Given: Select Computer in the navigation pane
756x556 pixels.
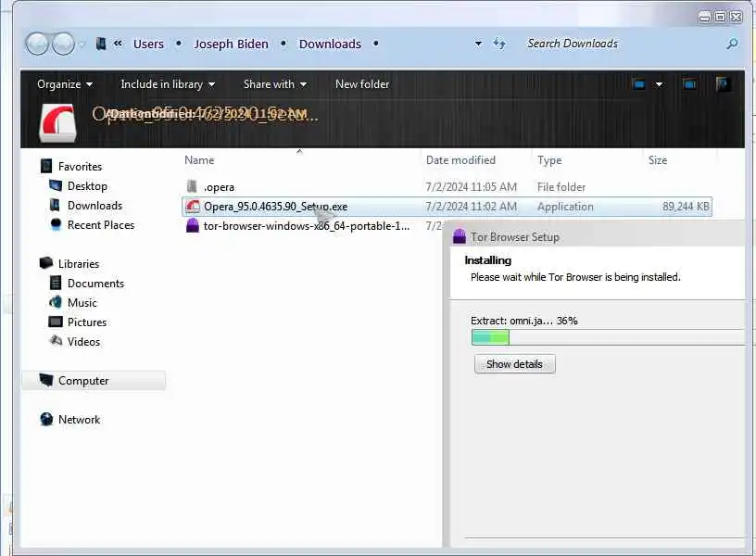Looking at the screenshot, I should tap(83, 381).
